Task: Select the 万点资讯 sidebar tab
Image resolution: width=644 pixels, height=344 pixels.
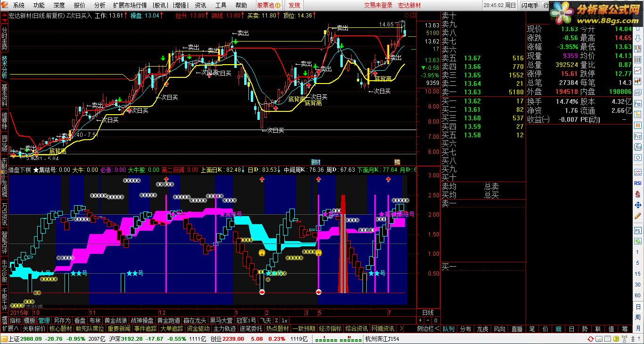Action: [4, 215]
